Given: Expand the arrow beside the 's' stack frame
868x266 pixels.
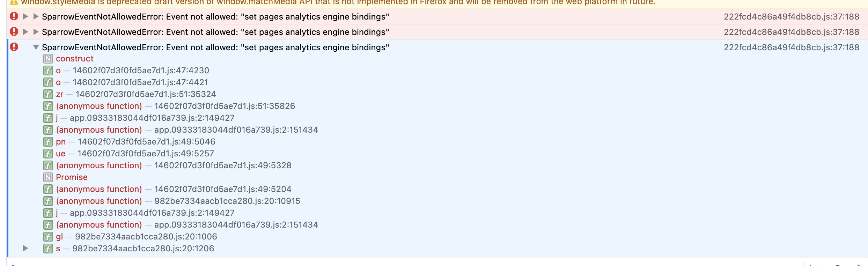Looking at the screenshot, I should pyautogui.click(x=25, y=248).
